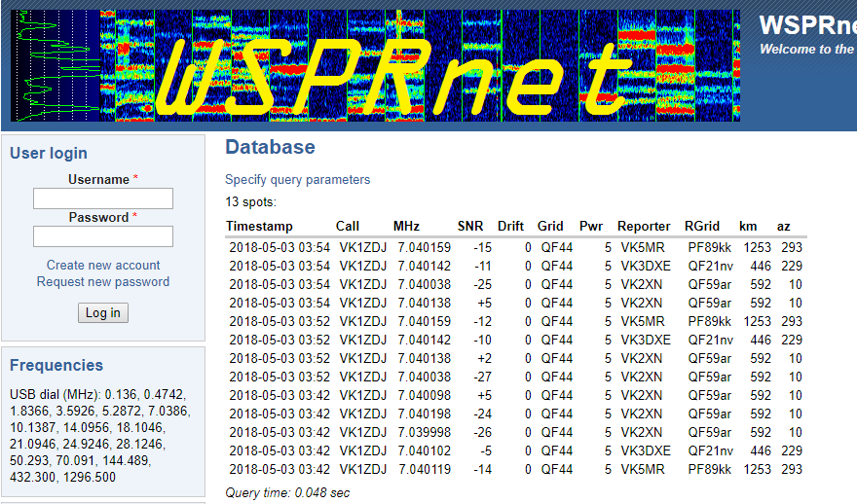Click the WSPRnet banner logo image
This screenshot has height=504, width=857.
coord(376,65)
